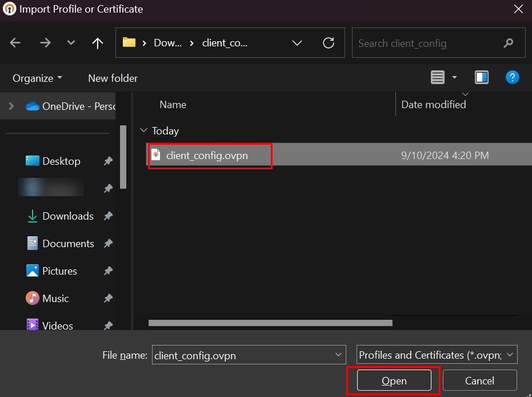
Task: Click New folder in the toolbar
Action: (113, 78)
